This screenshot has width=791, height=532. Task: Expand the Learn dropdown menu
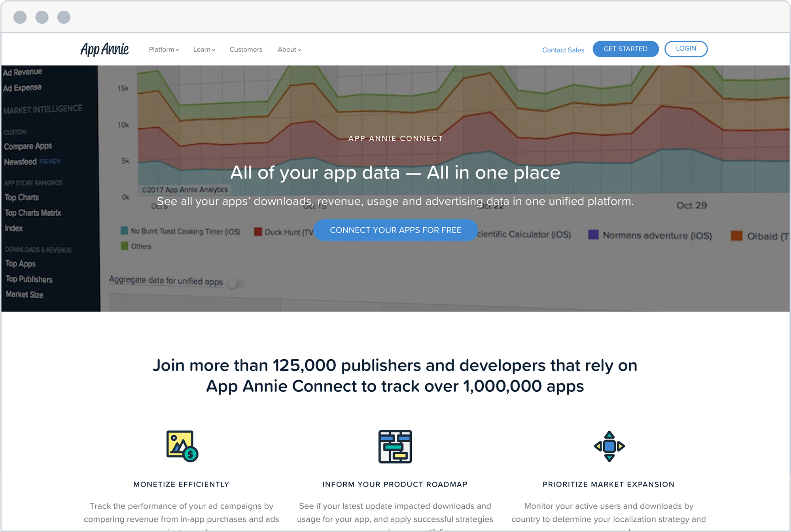(x=204, y=49)
